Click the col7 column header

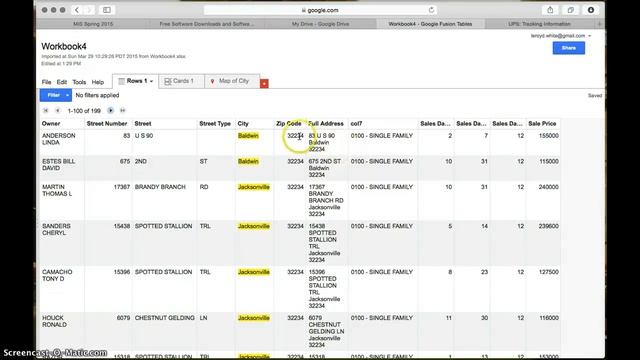click(x=356, y=123)
